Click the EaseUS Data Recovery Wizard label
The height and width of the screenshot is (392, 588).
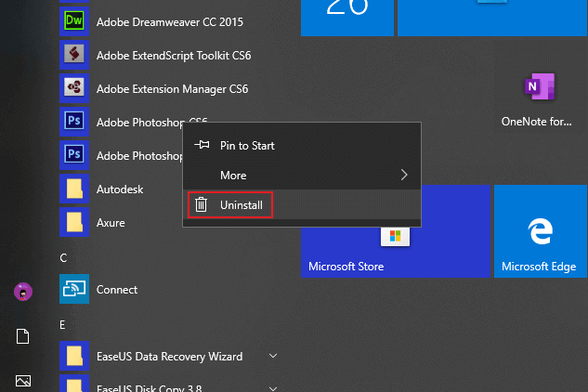click(169, 357)
